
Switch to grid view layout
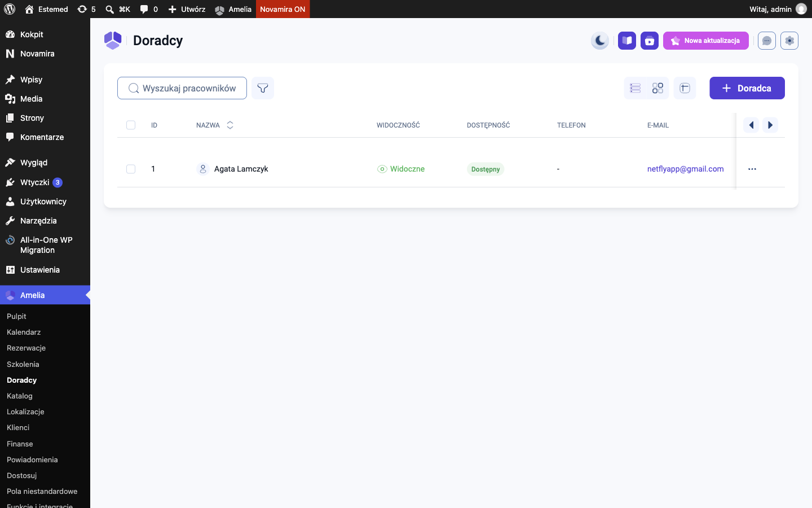pos(657,88)
